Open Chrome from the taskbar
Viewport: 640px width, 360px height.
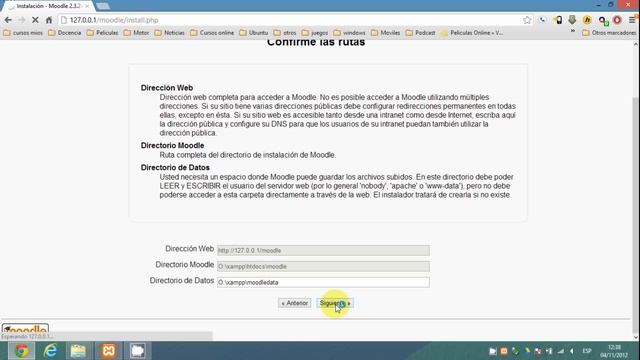21,351
